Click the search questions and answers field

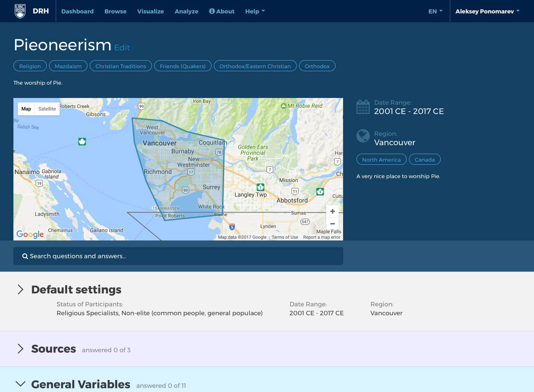point(178,256)
